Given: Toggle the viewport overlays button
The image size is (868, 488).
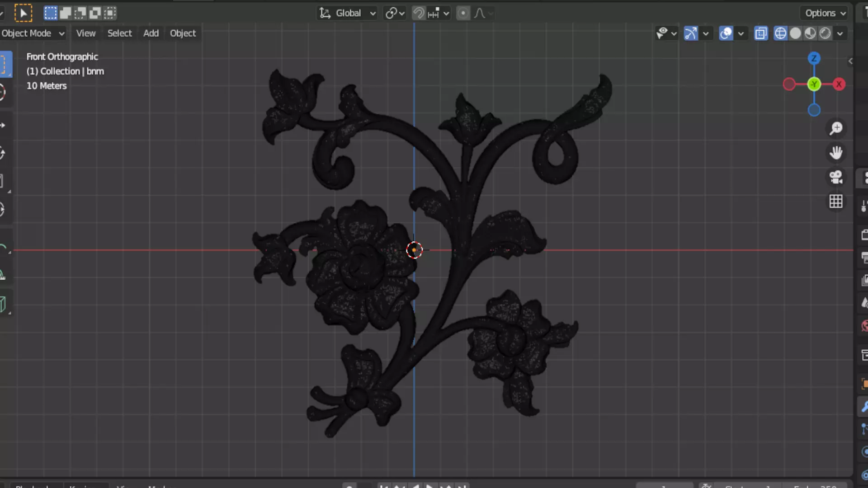Looking at the screenshot, I should click(726, 33).
